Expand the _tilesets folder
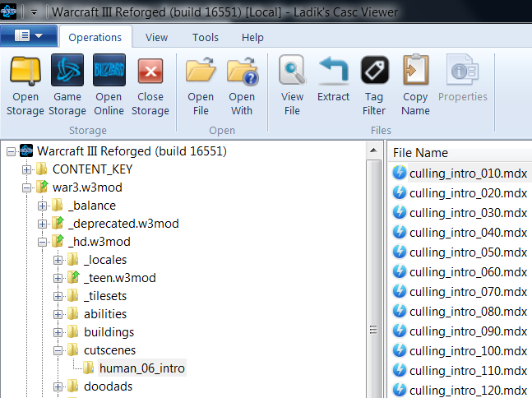The width and height of the screenshot is (532, 398). [x=58, y=296]
